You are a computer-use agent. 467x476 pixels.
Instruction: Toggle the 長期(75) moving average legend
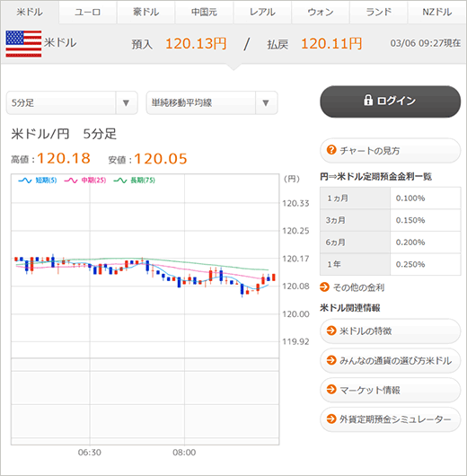(x=134, y=181)
